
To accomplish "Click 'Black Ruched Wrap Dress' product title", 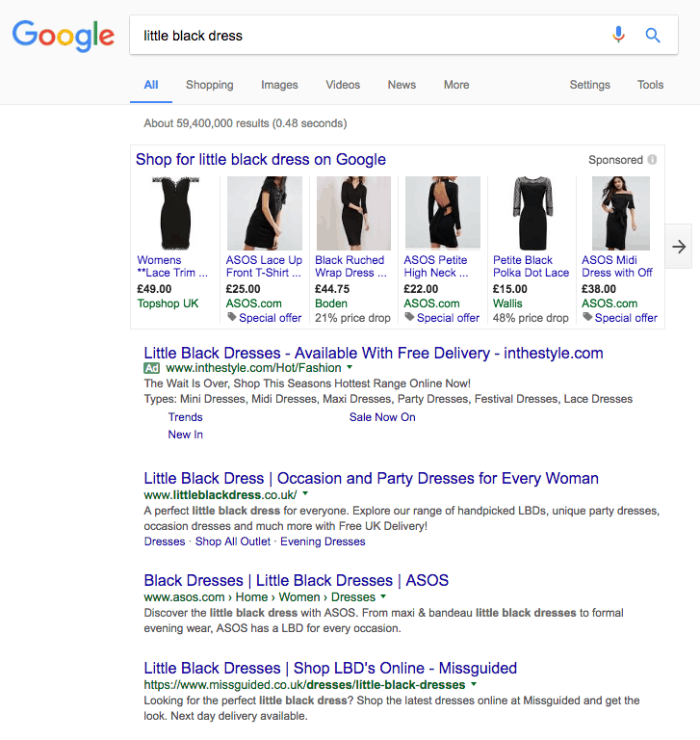I will (350, 267).
